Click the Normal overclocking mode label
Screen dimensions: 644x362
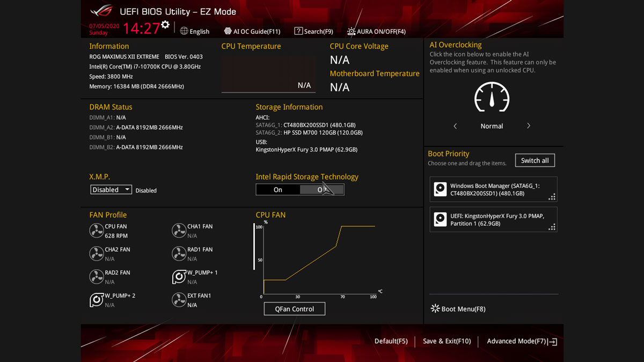point(492,126)
